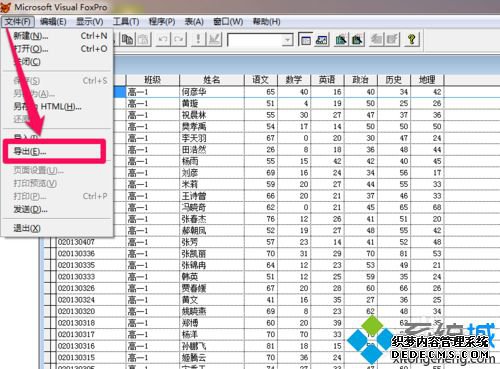This screenshot has height=369, width=500.
Task: Click student ID cell 020130324
Action: tap(91, 300)
